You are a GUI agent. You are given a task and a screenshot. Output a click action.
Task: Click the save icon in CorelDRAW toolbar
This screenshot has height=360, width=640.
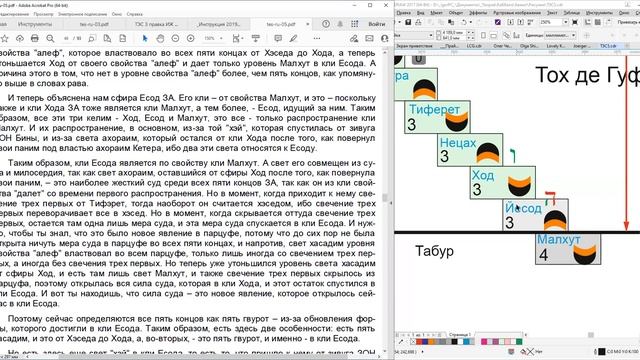tap(408, 22)
